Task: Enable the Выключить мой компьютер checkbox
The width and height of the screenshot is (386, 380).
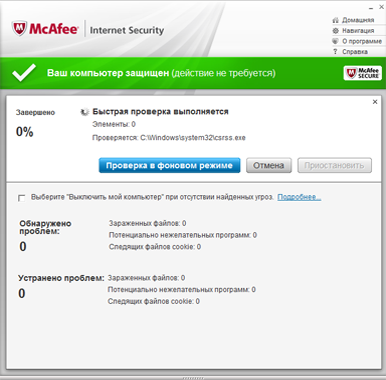Action: click(x=22, y=198)
